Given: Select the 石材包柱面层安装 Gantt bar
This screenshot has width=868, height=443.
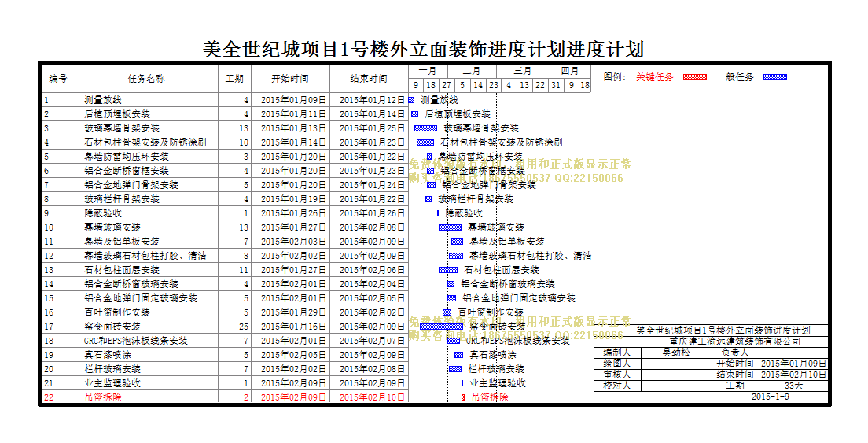Looking at the screenshot, I should (448, 270).
